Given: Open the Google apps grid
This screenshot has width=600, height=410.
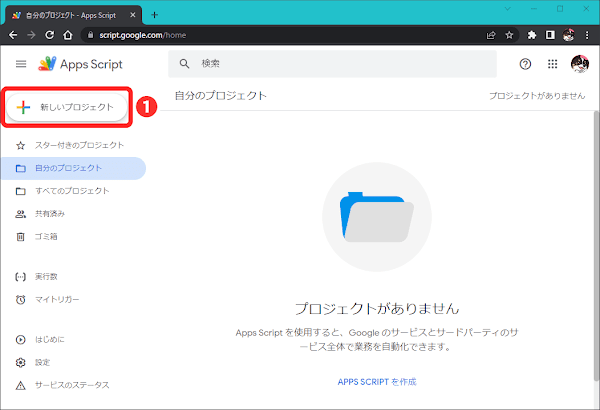Looking at the screenshot, I should 553,64.
